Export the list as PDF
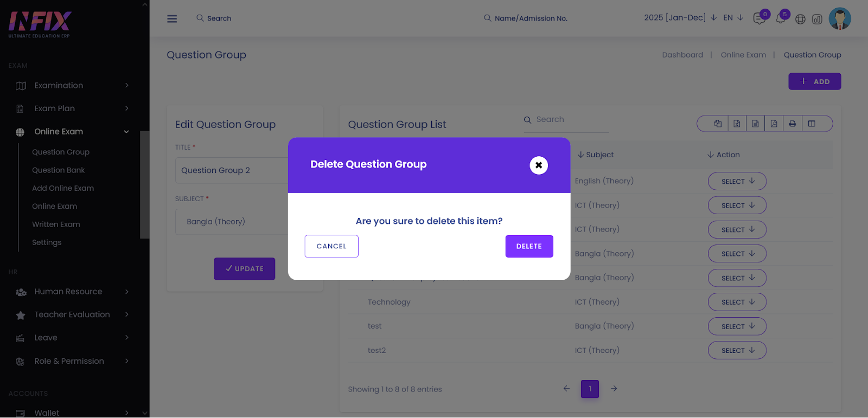 point(774,124)
